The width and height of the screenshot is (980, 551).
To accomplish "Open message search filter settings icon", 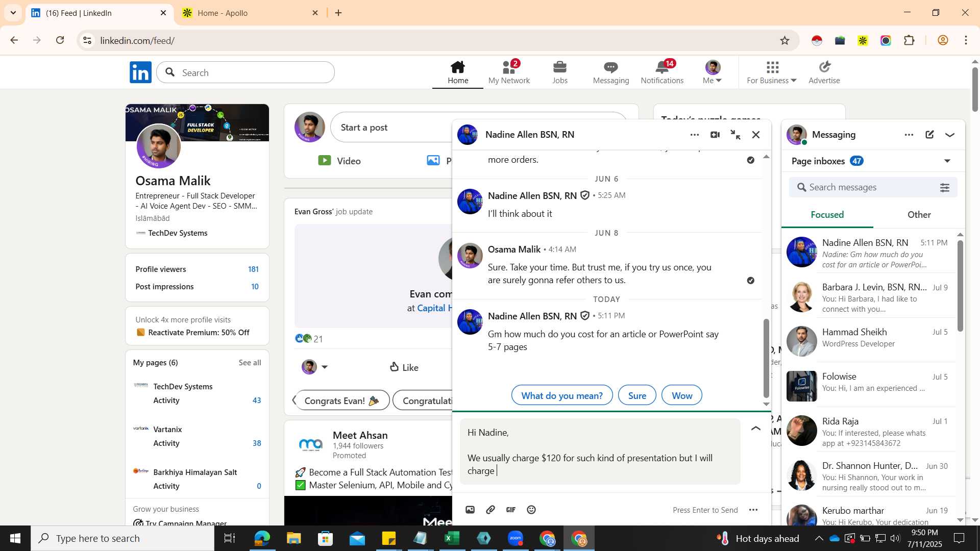I will click(x=945, y=188).
